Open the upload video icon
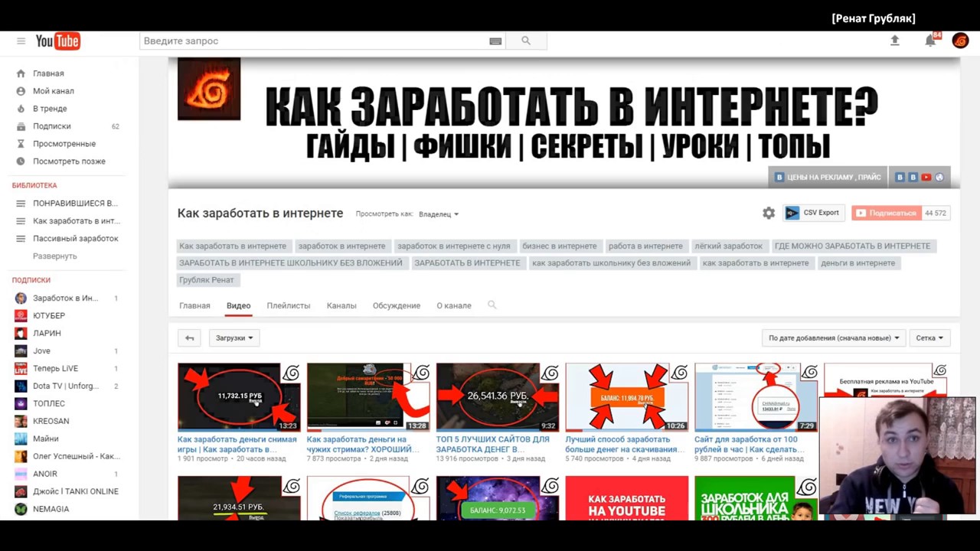The height and width of the screenshot is (551, 980). click(894, 41)
